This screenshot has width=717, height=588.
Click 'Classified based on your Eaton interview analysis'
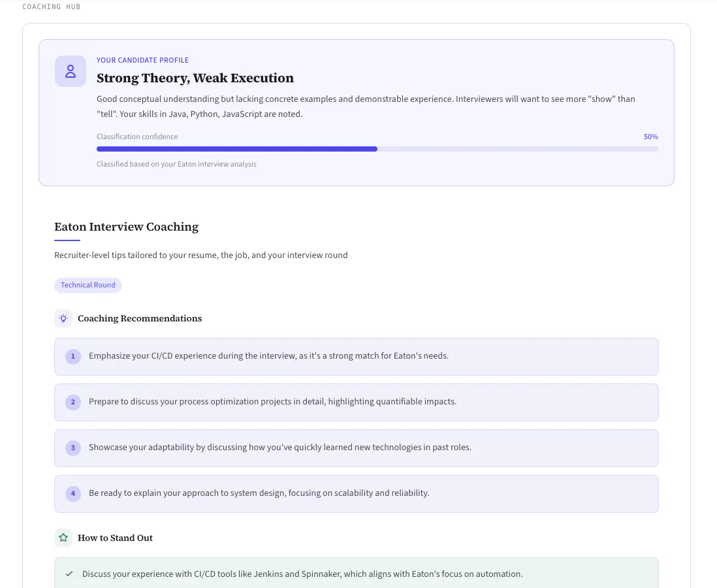pos(176,164)
